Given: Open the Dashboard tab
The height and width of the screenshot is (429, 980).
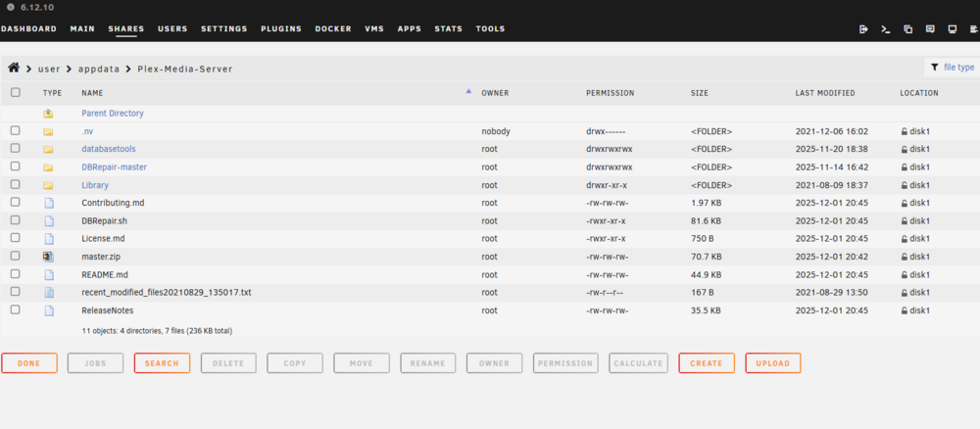Looking at the screenshot, I should [x=28, y=28].
